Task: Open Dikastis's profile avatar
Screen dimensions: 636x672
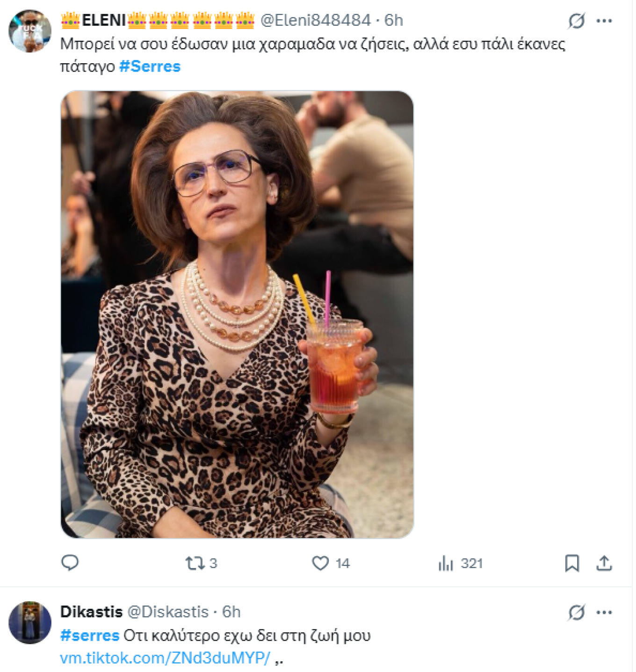Action: (x=30, y=622)
